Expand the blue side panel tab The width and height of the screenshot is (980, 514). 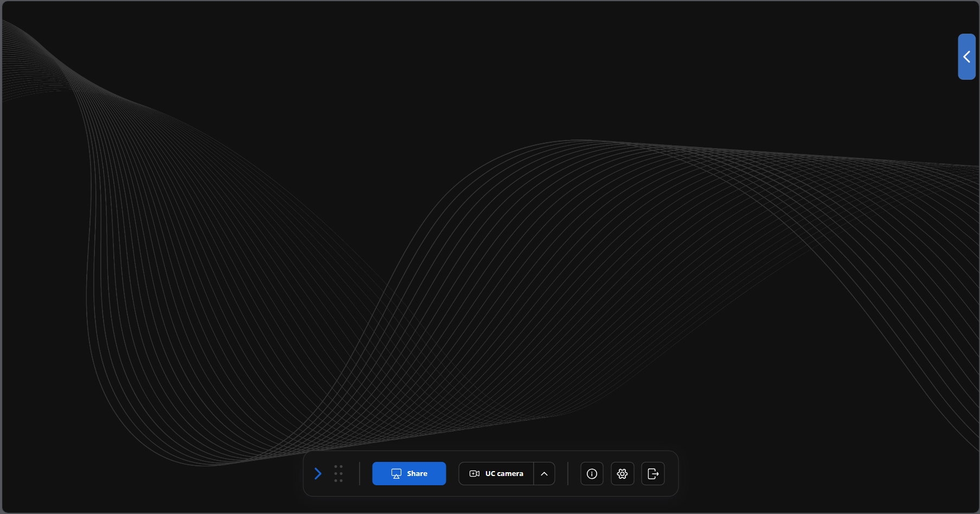click(x=966, y=56)
